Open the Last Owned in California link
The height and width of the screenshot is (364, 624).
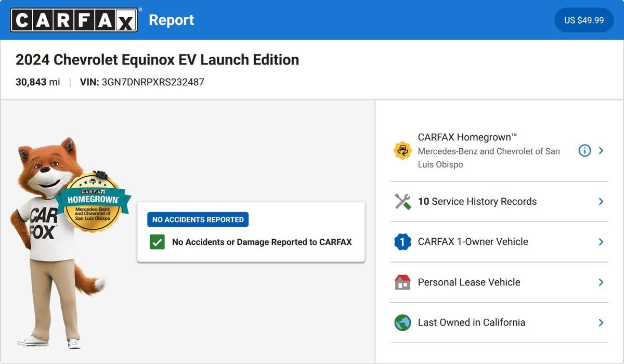click(x=472, y=322)
